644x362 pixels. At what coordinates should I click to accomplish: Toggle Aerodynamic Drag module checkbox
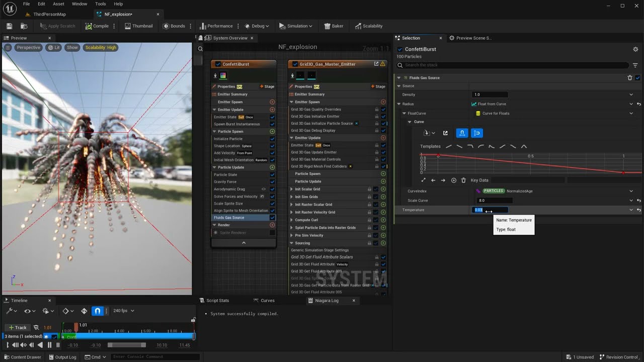pos(272,189)
